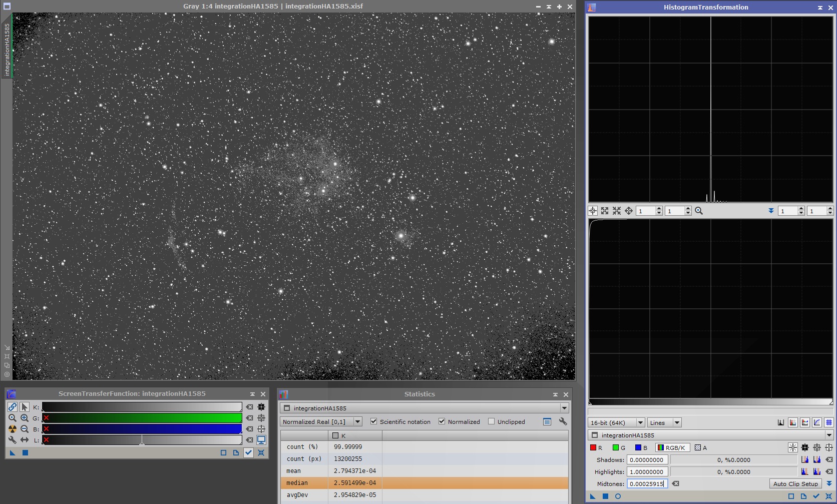
Task: Reset the Highlights clipping value
Action: click(829, 471)
